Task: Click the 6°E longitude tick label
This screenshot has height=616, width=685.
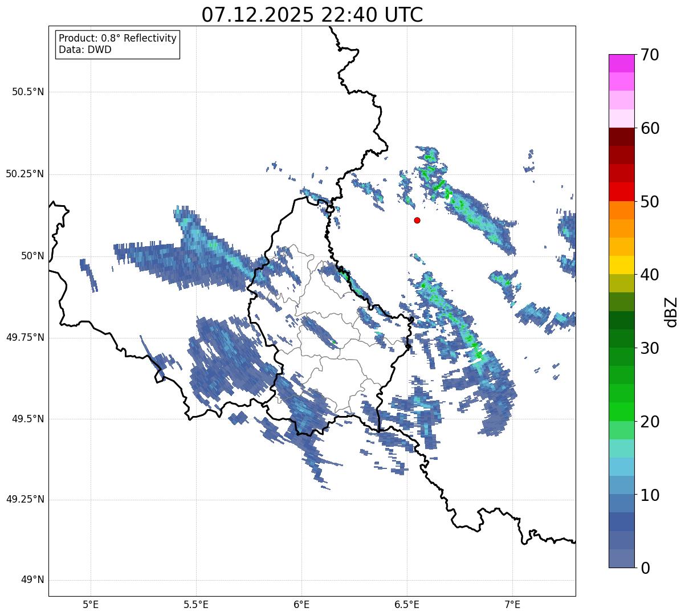Action: pyautogui.click(x=301, y=604)
